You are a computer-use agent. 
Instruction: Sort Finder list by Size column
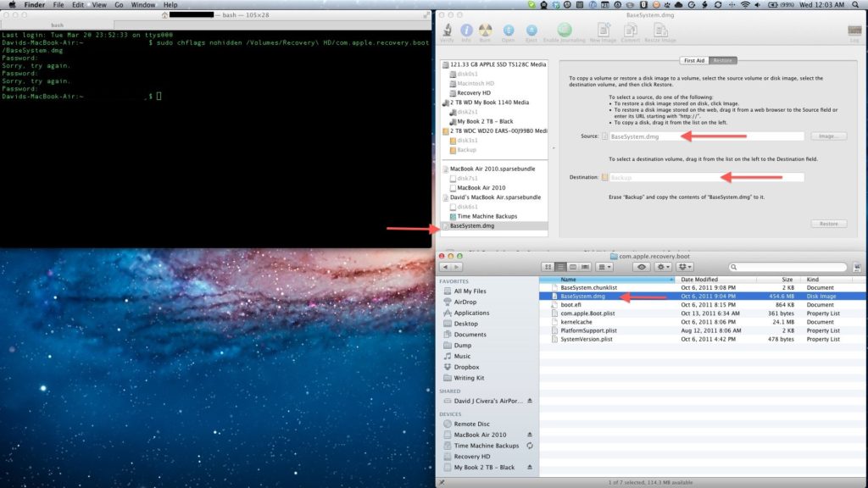click(x=787, y=280)
